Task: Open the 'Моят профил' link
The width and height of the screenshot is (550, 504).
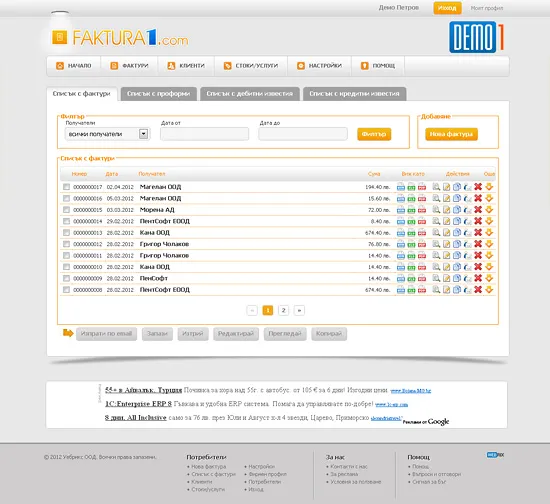Action: 487,8
